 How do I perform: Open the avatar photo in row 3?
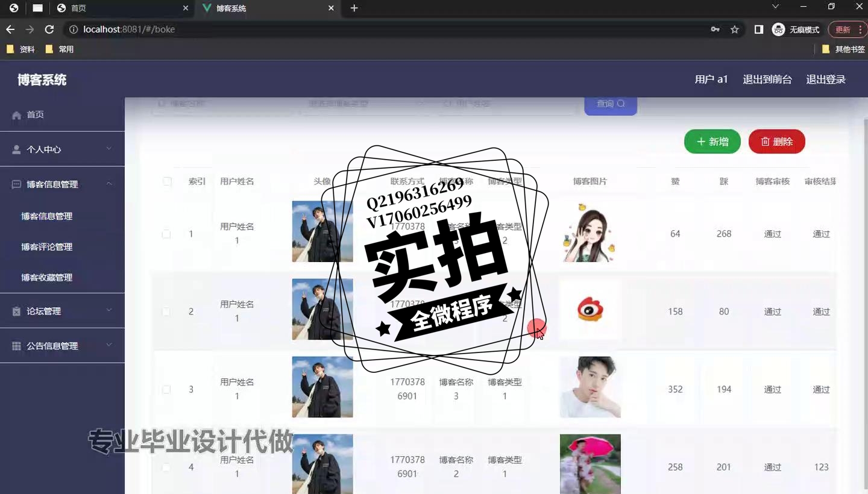point(322,387)
